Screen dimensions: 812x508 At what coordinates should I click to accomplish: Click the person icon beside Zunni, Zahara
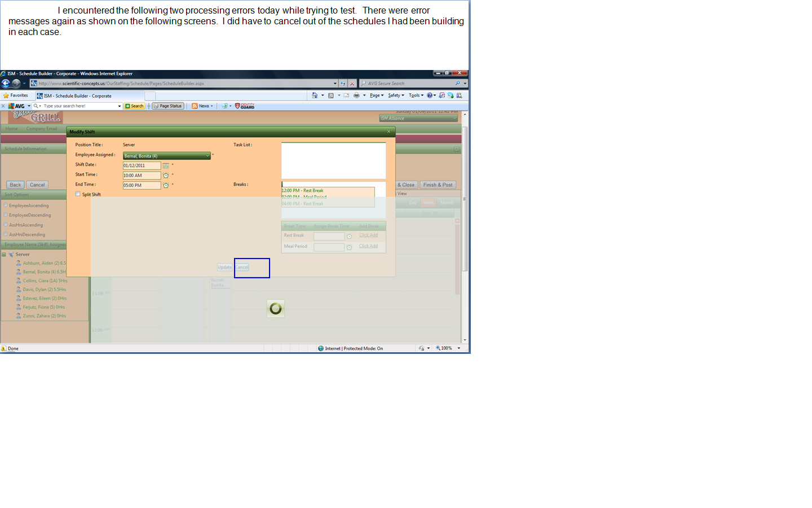(19, 316)
